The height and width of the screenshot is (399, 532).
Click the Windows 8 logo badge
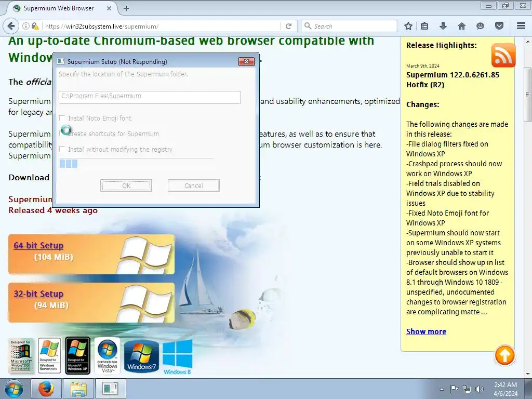click(x=178, y=357)
